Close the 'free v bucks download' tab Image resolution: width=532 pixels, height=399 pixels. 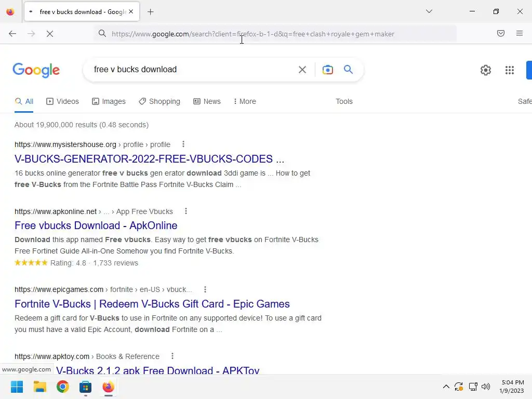tap(131, 11)
